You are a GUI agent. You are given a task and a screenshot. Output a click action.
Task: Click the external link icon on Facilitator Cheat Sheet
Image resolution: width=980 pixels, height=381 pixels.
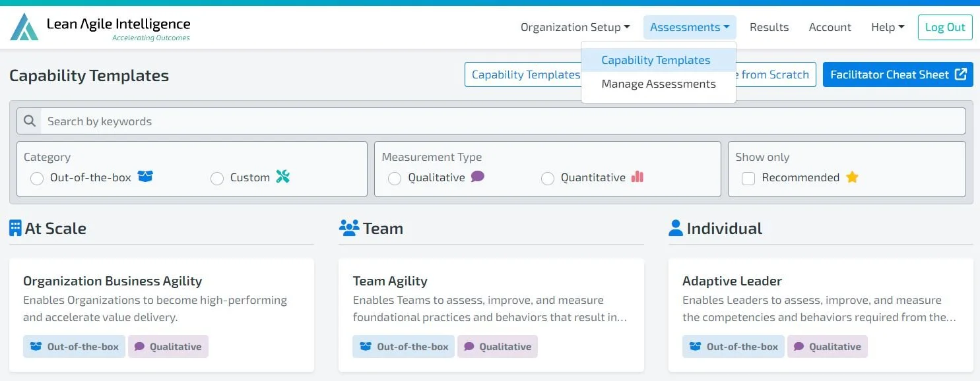(x=961, y=74)
